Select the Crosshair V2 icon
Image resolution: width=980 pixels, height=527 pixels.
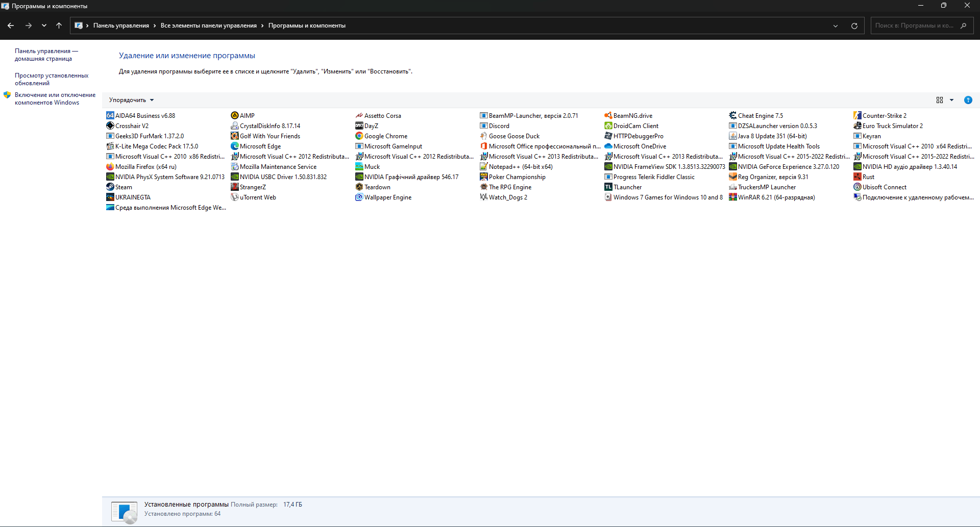(110, 126)
